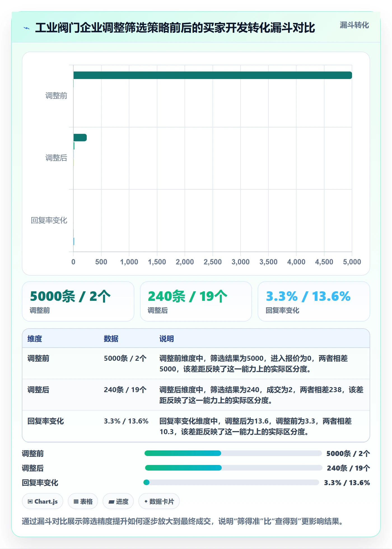Click the 调整后 progress bar
Viewport: 392px width, 549px height.
click(x=234, y=468)
